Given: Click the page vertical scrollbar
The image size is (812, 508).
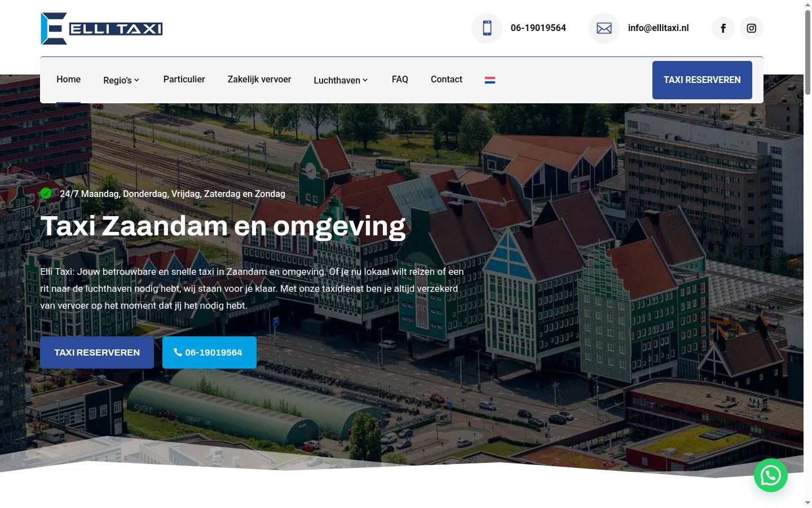Looking at the screenshot, I should pyautogui.click(x=807, y=254).
